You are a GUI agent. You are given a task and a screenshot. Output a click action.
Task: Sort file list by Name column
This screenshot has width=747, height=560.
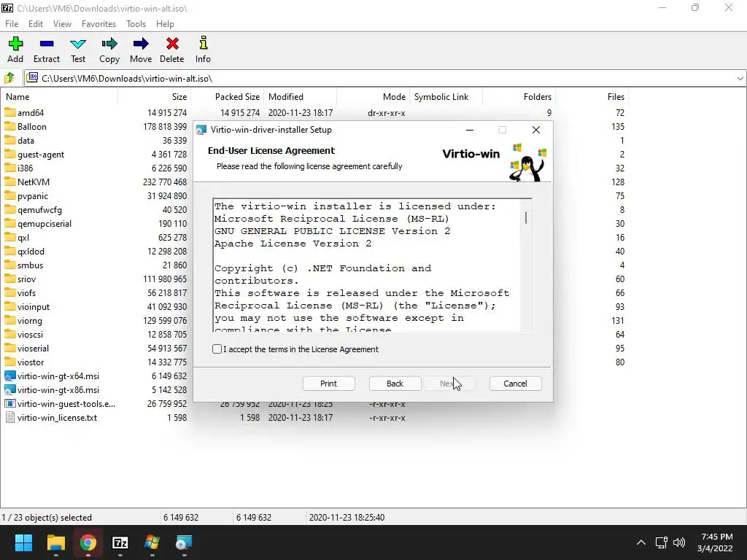tap(59, 97)
